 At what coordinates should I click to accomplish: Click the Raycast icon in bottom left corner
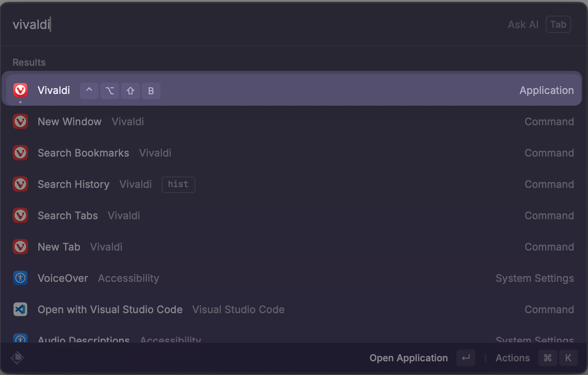point(17,358)
